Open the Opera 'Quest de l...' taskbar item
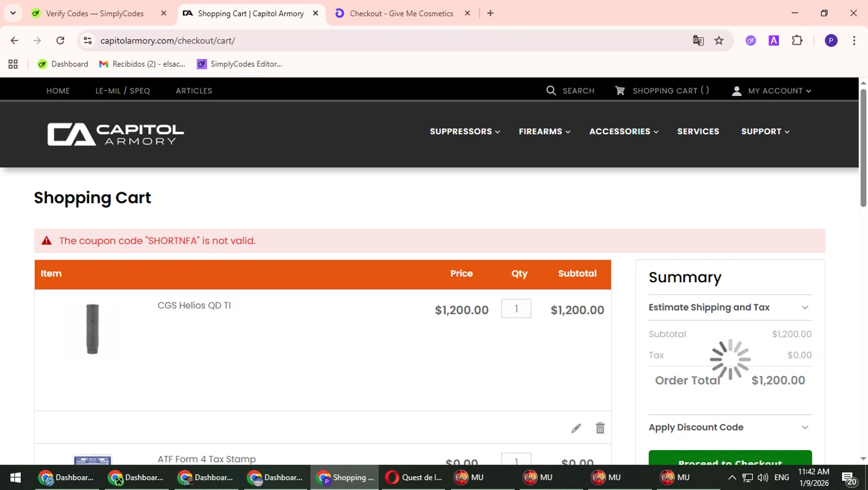 414,477
